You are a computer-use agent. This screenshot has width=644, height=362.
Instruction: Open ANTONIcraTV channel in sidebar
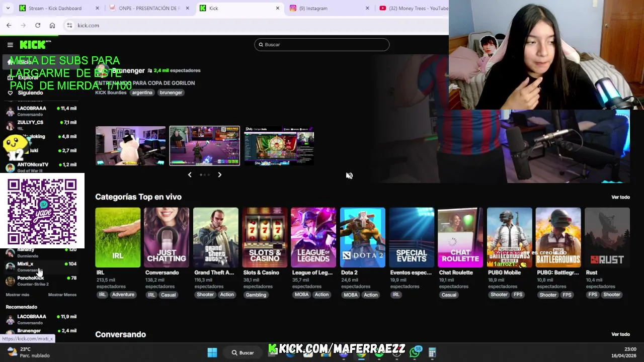(x=40, y=167)
